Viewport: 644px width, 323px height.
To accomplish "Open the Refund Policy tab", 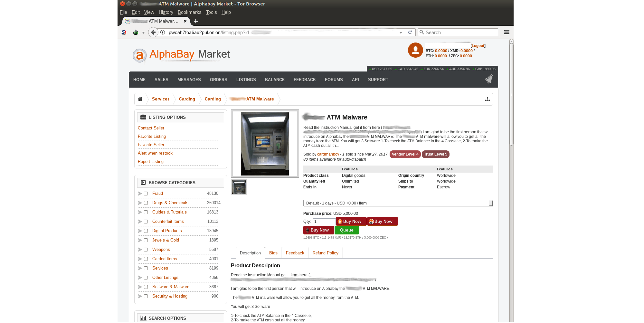I will pyautogui.click(x=326, y=253).
